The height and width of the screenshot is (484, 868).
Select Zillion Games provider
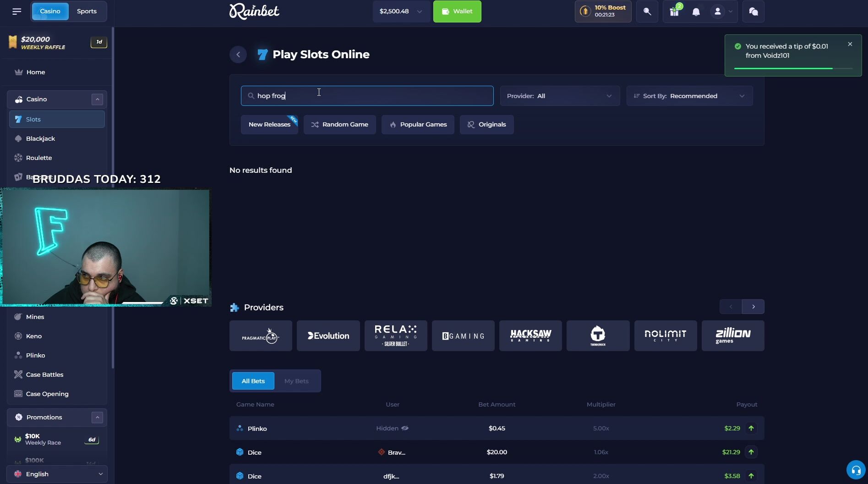point(733,336)
